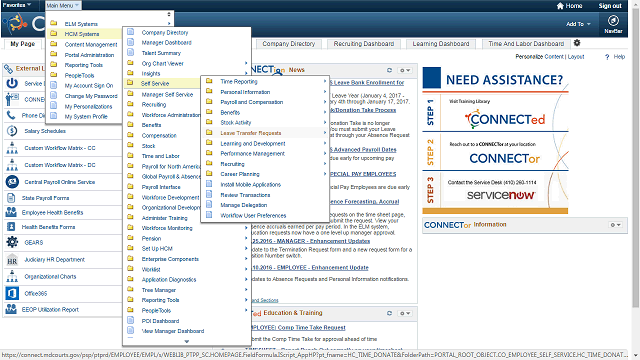Open tab settings gear icon
640x360 pixels.
point(577,43)
